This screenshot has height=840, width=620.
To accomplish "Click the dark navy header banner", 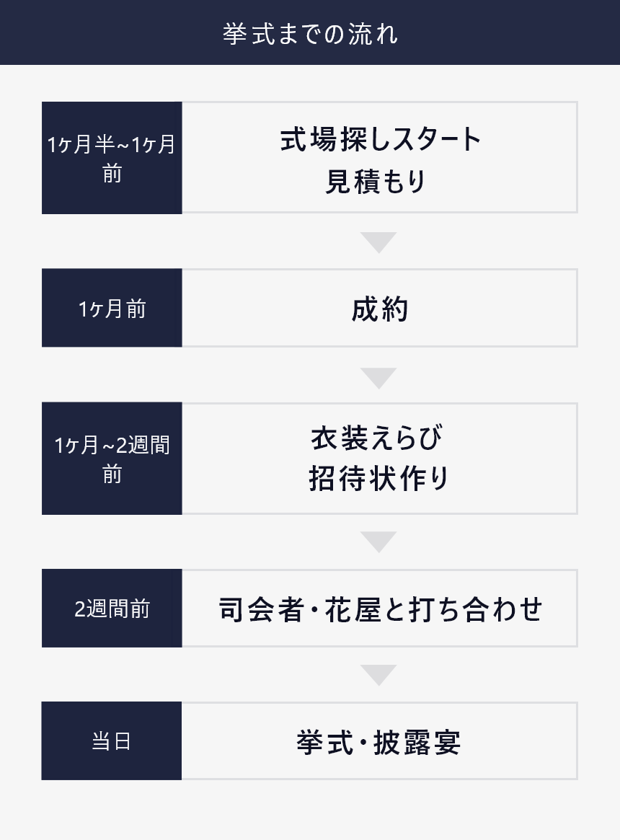I will [x=310, y=32].
